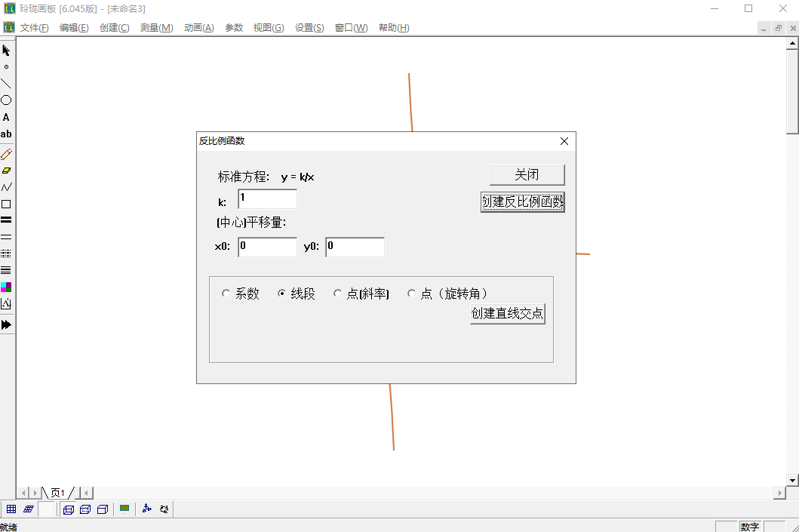Click the 创建反比例函数 button

pos(523,202)
